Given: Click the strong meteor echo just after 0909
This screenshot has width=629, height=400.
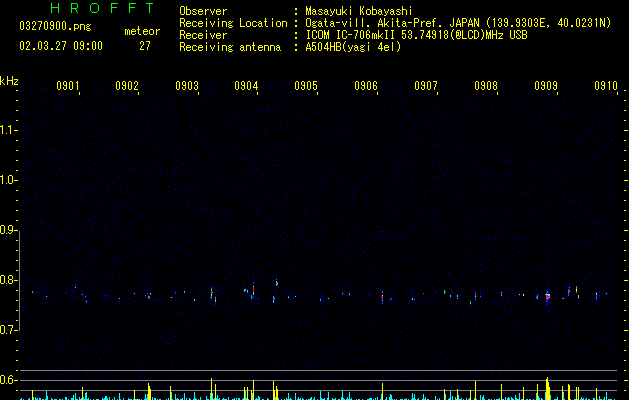Looking at the screenshot, I should point(548,298).
